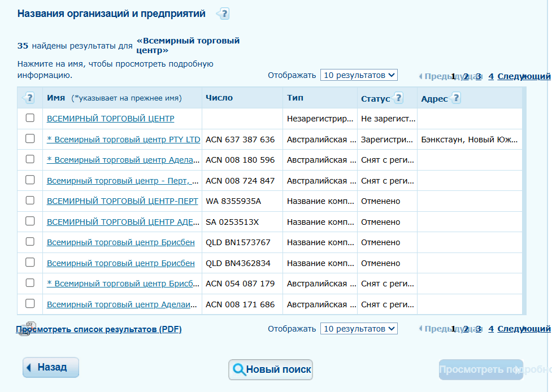The image size is (552, 392).
Task: Open help icon beside Адрес column
Action: 455,98
